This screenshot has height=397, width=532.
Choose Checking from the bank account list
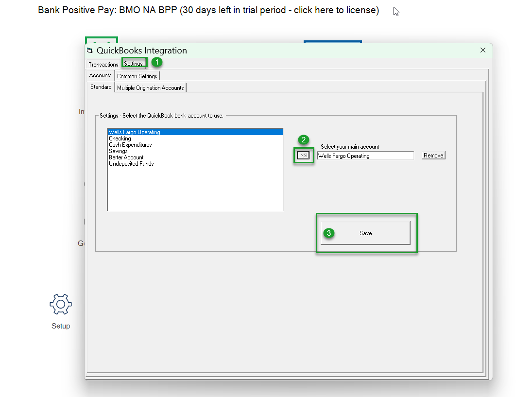coord(120,138)
